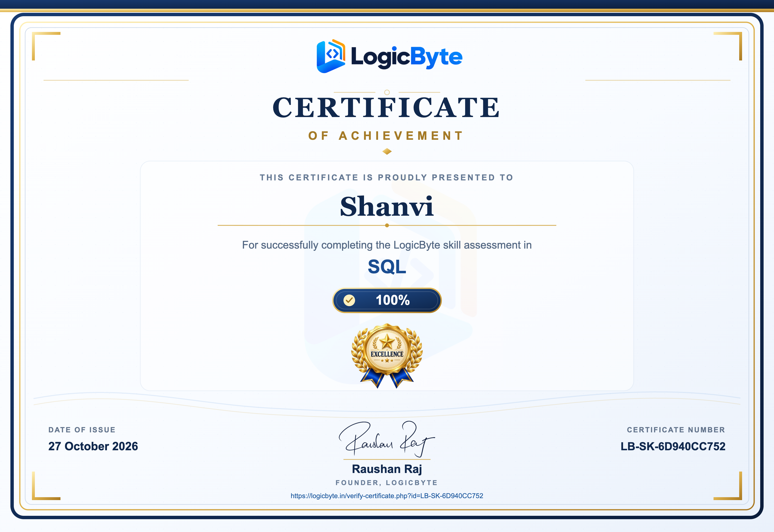Click the LogicByte wordmark text
The image size is (774, 532).
(407, 57)
